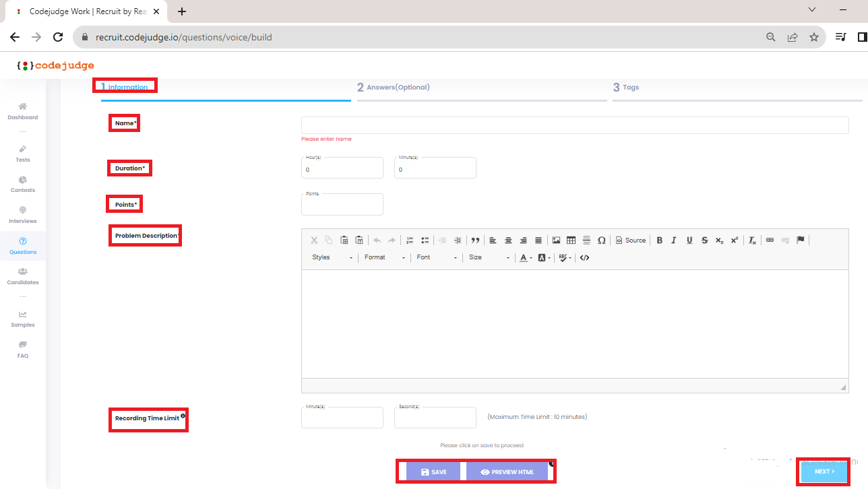This screenshot has height=489, width=868.
Task: Toggle italic formatting
Action: coord(674,240)
